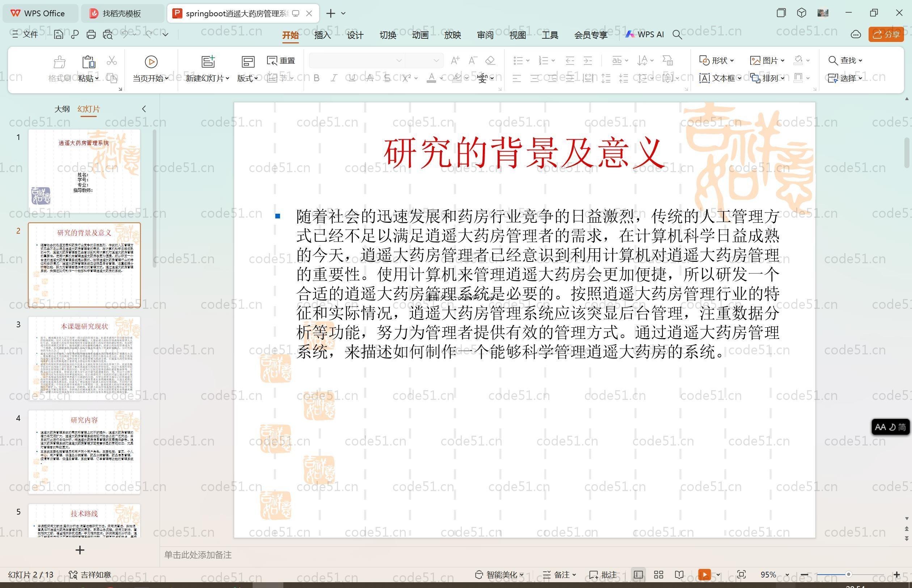
Task: Click the AA 简 floating toolbar
Action: [890, 427]
